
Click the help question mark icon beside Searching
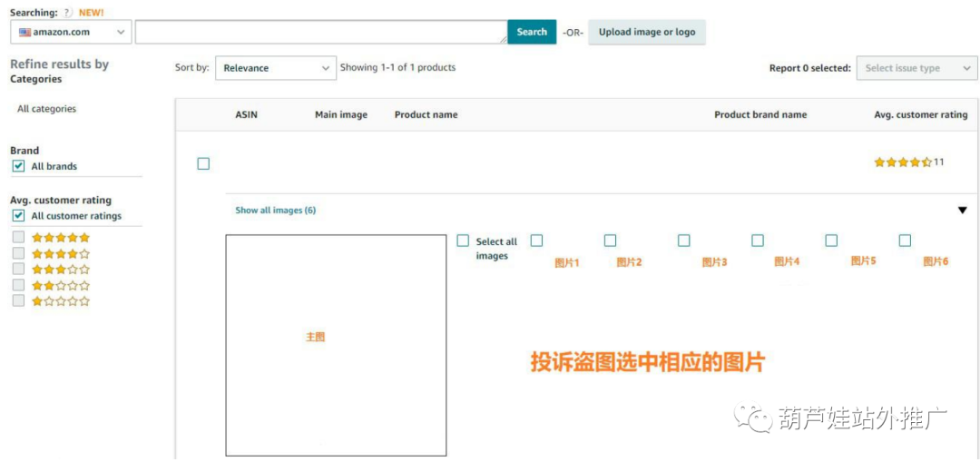[68, 13]
